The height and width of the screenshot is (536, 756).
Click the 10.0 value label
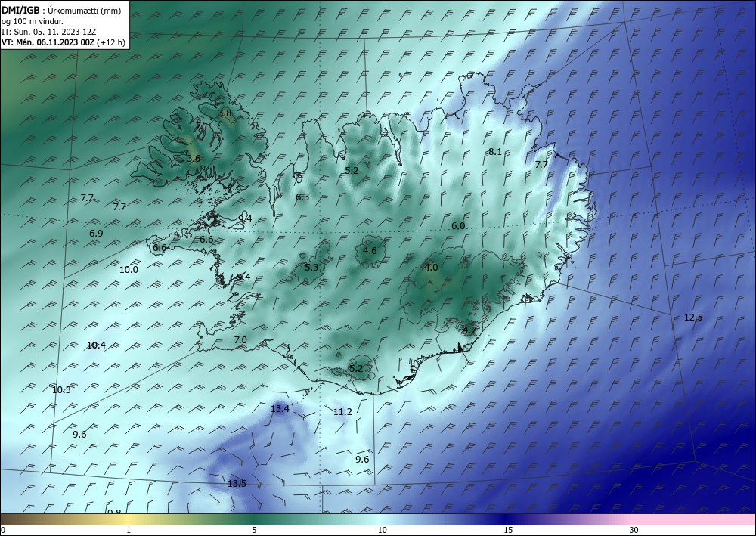point(129,270)
